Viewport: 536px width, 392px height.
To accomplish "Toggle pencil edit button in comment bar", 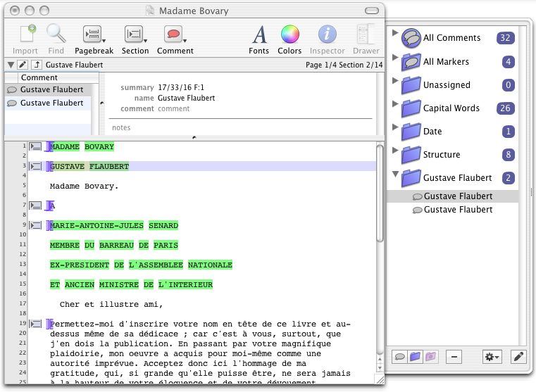I will (x=23, y=65).
